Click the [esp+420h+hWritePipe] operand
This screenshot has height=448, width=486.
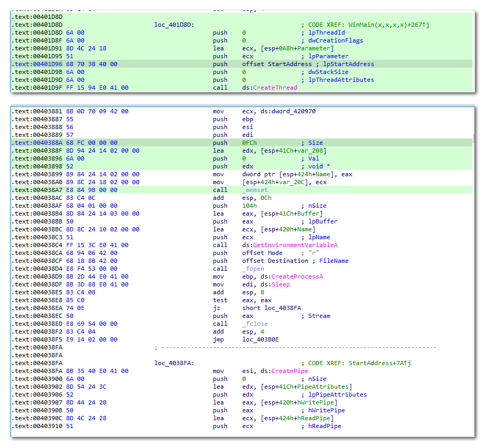click(299, 402)
